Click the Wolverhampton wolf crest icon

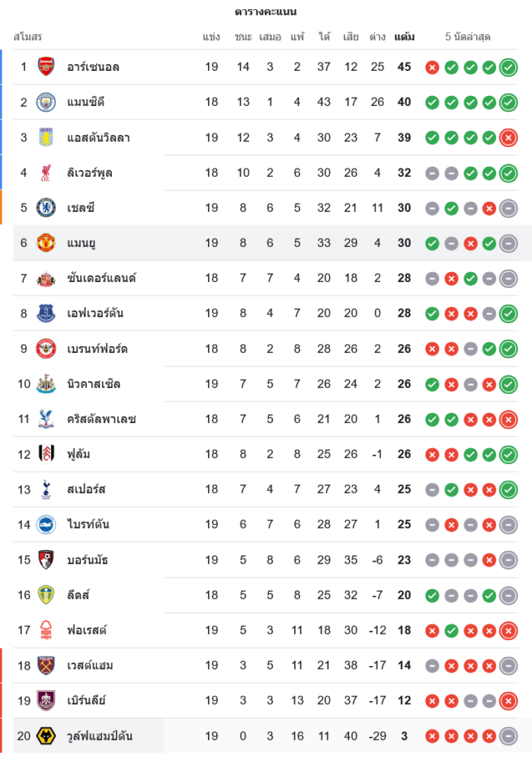click(x=46, y=736)
